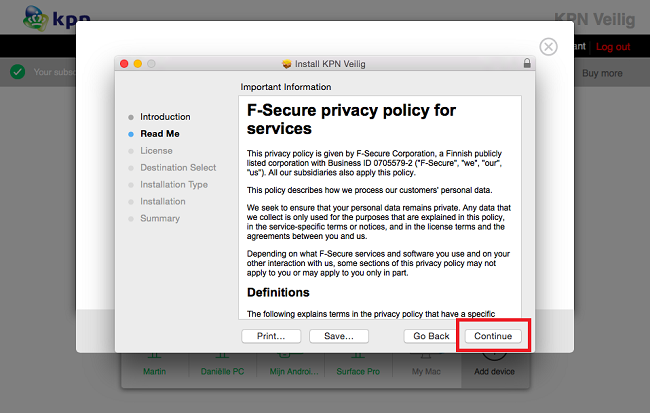The height and width of the screenshot is (413, 650).
Task: Close the overlay with the round X icon
Action: 548,47
